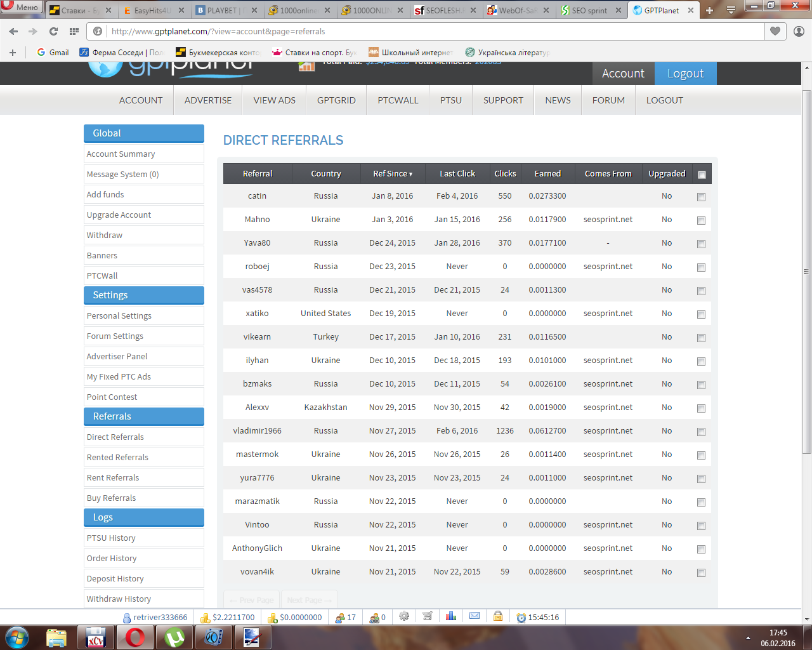812x650 pixels.
Task: Click the rented referrals icon showing 0
Action: coord(374,617)
